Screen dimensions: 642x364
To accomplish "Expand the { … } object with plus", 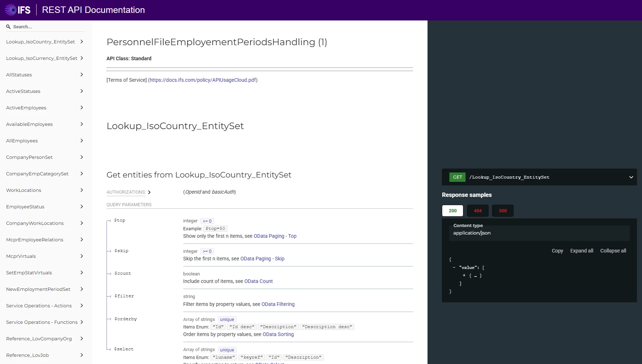I will [x=464, y=275].
